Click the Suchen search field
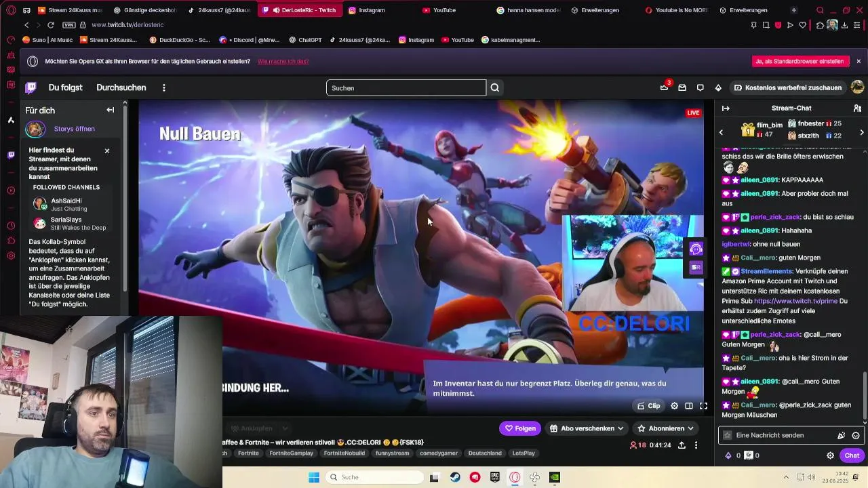 [x=406, y=87]
